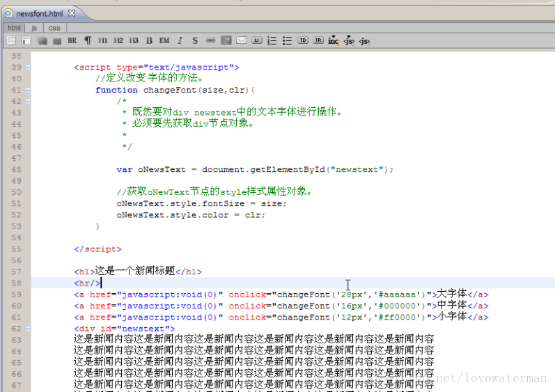Click the <hr/> tag on line 58
The image size is (555, 392).
(x=87, y=283)
